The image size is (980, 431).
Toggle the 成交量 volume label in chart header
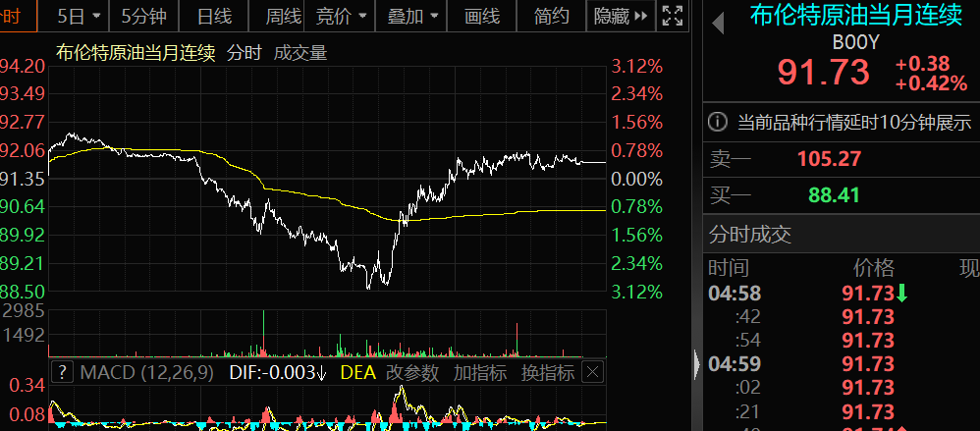pyautogui.click(x=300, y=53)
